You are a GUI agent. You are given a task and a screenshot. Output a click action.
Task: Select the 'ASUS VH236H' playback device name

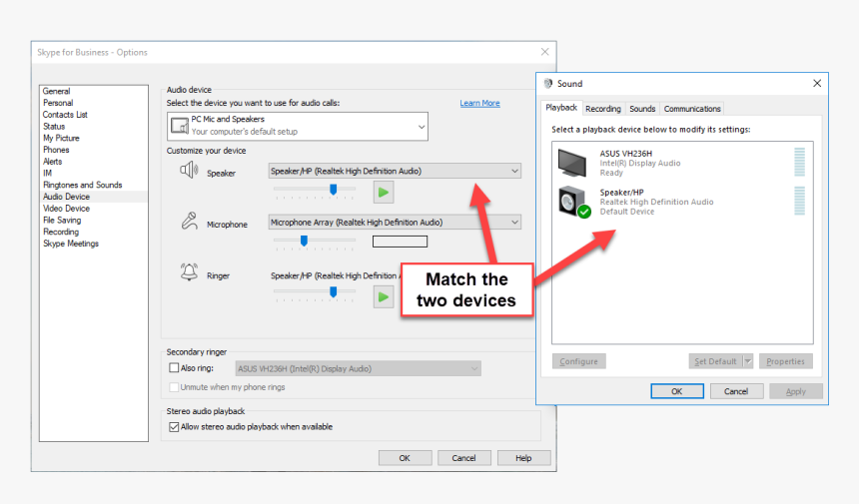[x=625, y=154]
